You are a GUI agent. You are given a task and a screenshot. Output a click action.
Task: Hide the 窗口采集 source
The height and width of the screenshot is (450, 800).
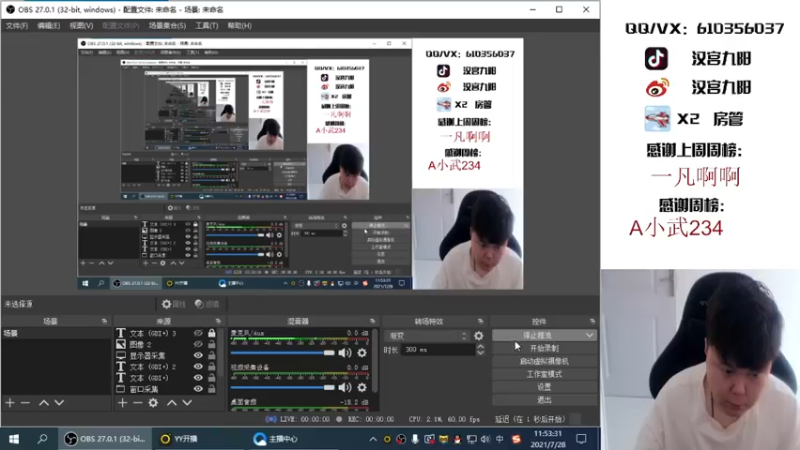[x=198, y=389]
